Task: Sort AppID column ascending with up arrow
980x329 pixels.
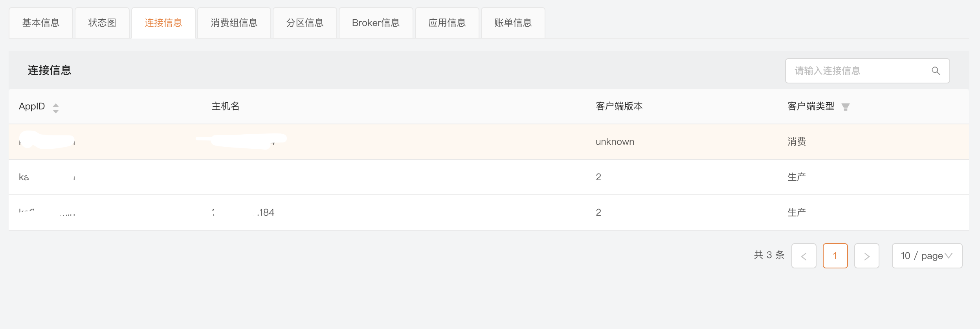Action: tap(56, 104)
